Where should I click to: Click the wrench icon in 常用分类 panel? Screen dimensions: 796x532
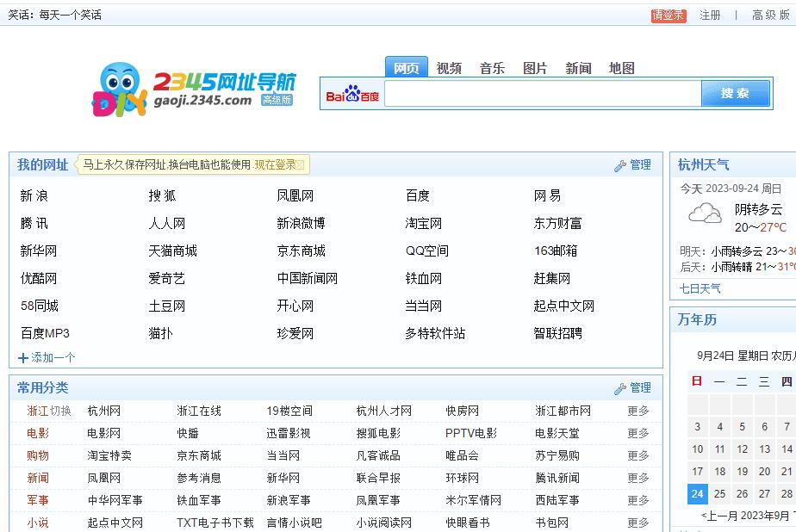point(620,388)
